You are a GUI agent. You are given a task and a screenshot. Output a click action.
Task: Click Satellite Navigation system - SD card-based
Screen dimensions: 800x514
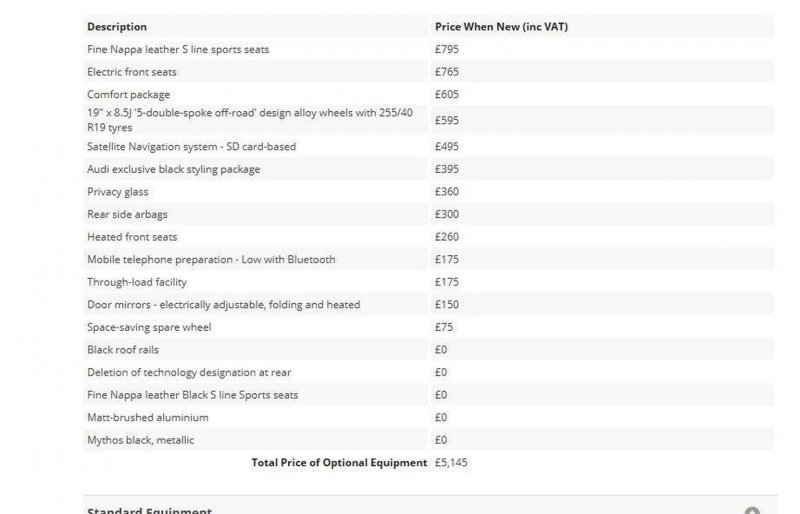click(191, 146)
